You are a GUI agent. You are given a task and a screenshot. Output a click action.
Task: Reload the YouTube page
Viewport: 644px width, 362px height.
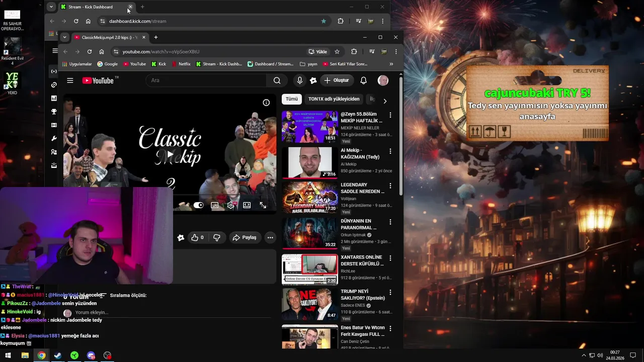tap(89, 51)
